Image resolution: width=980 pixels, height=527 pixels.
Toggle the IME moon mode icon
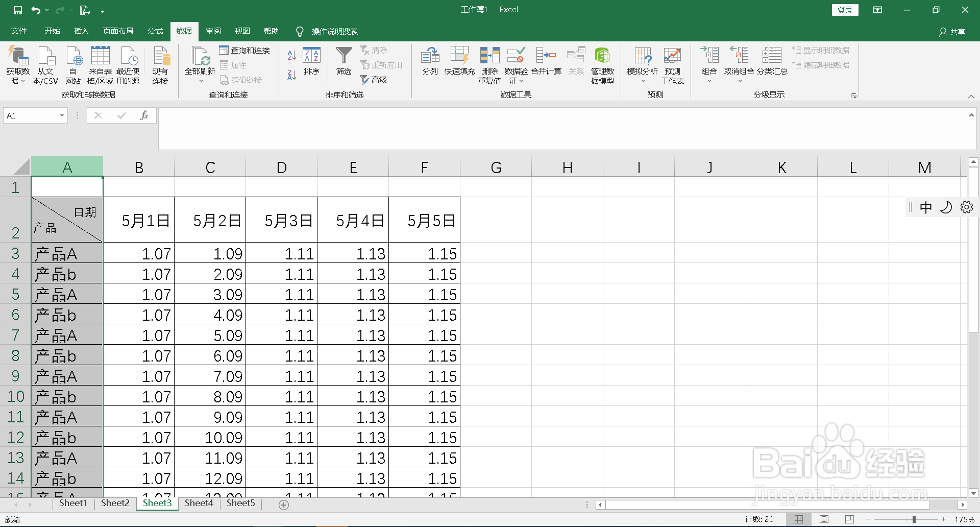(946, 207)
